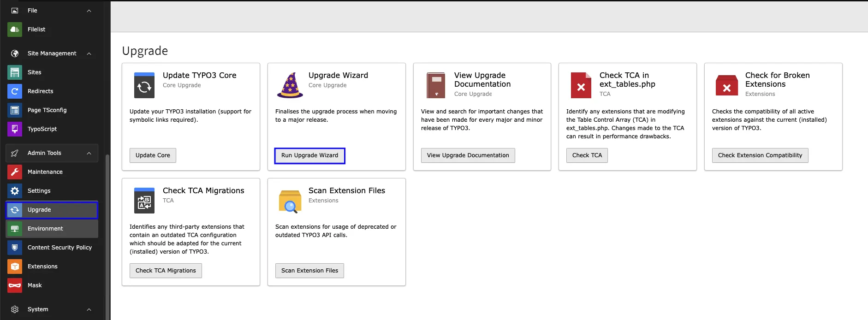Select Environment in the module menu

[x=52, y=229]
